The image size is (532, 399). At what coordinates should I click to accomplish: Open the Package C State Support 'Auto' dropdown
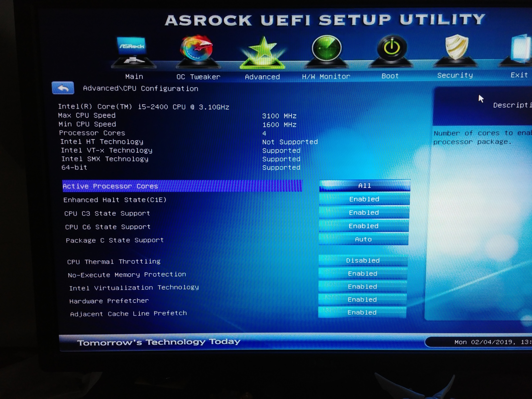363,239
